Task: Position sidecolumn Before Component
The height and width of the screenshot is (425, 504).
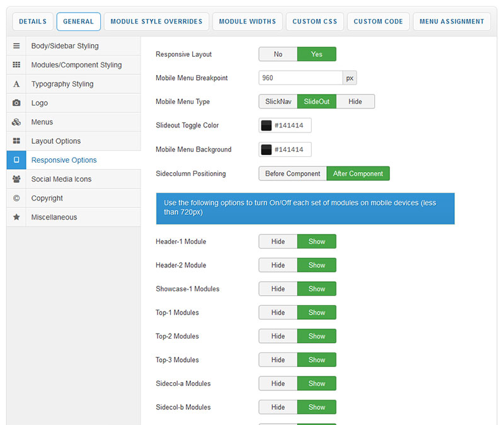Action: [x=292, y=173]
